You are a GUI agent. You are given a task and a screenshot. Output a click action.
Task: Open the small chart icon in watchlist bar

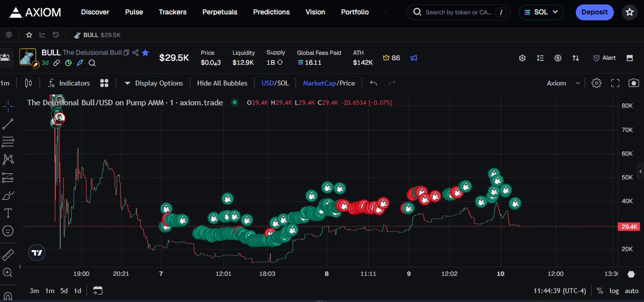42,35
